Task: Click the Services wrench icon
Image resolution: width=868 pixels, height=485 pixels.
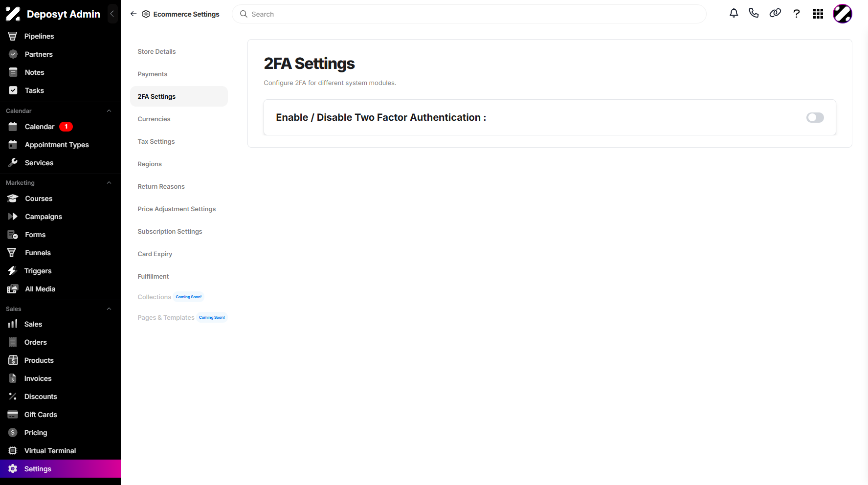Action: tap(13, 162)
